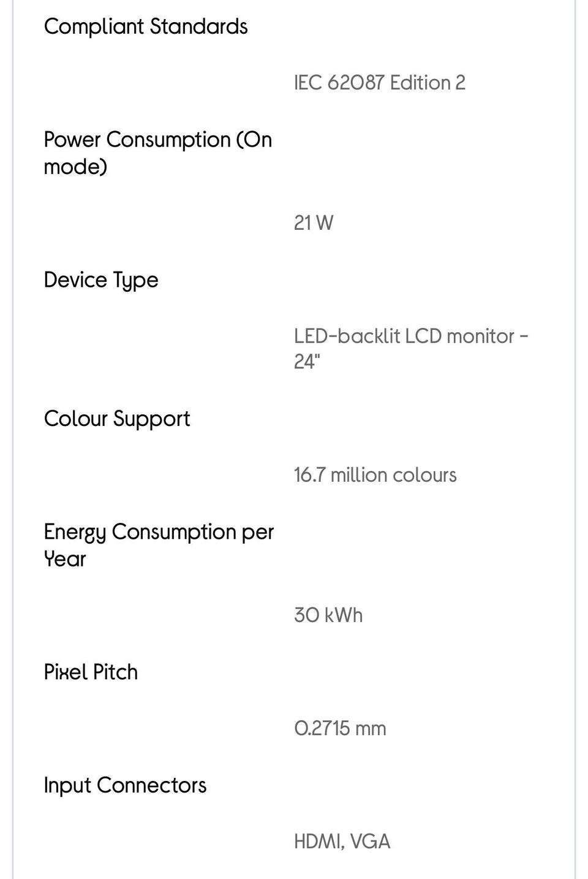Click the Colour Support label

pyautogui.click(x=117, y=419)
